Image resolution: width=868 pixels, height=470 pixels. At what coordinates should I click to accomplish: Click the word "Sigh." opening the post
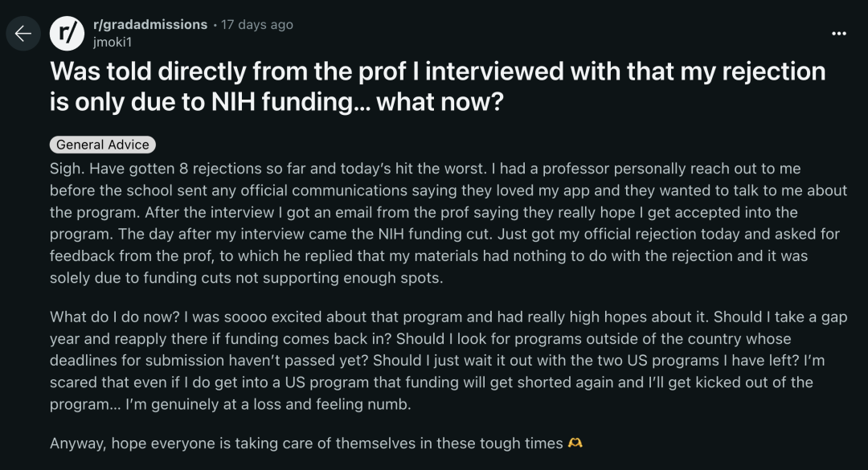point(68,168)
